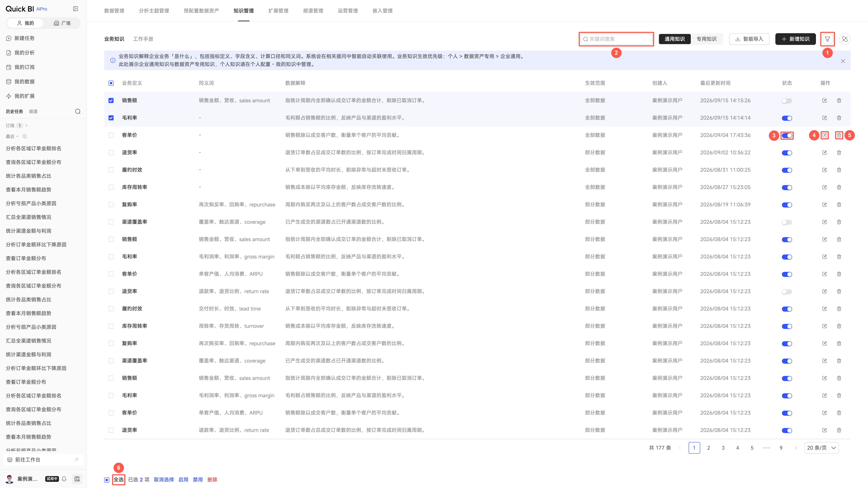This screenshot has height=488, width=868.
Task: Delete the 复购率 row updated 2026/08/19
Action: [x=839, y=204]
